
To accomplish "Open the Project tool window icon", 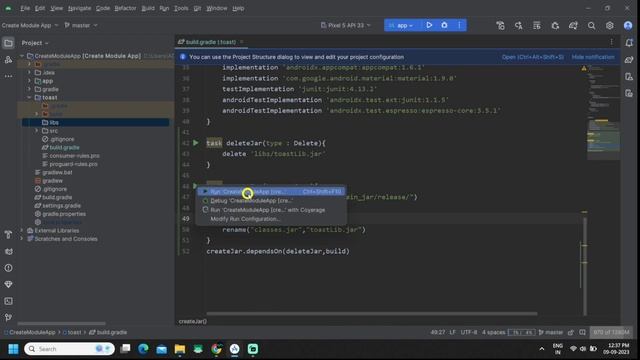I will (x=8, y=43).
